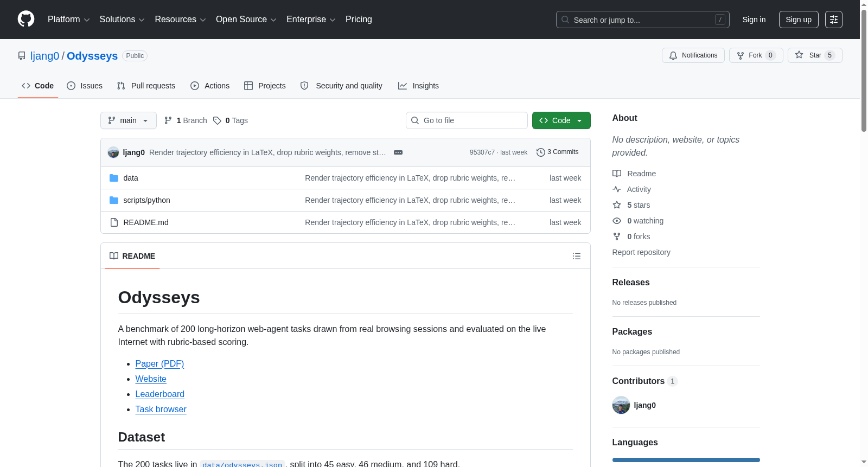Click the fork icon beside 0 forks

(x=617, y=236)
